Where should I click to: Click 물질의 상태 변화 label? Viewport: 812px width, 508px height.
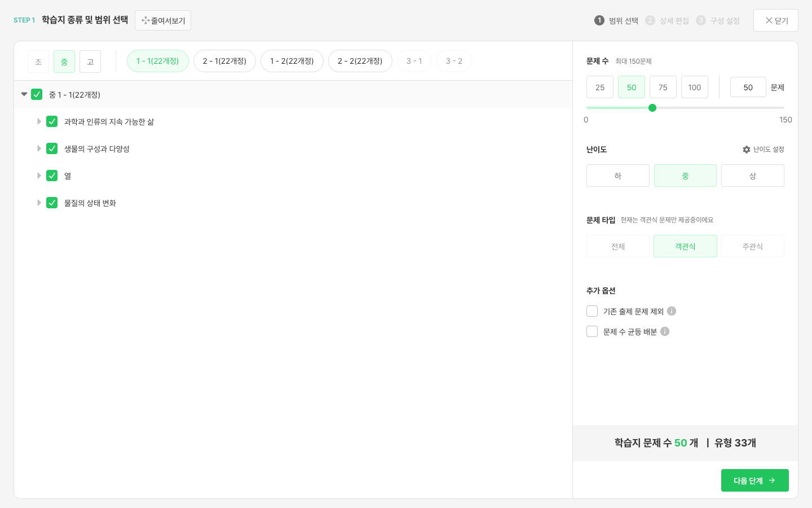(x=90, y=203)
